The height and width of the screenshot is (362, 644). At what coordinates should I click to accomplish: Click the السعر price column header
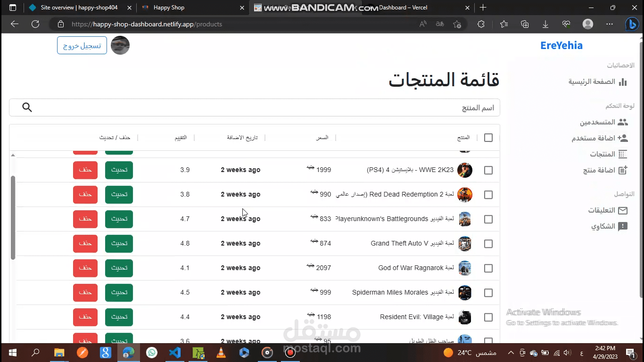322,138
